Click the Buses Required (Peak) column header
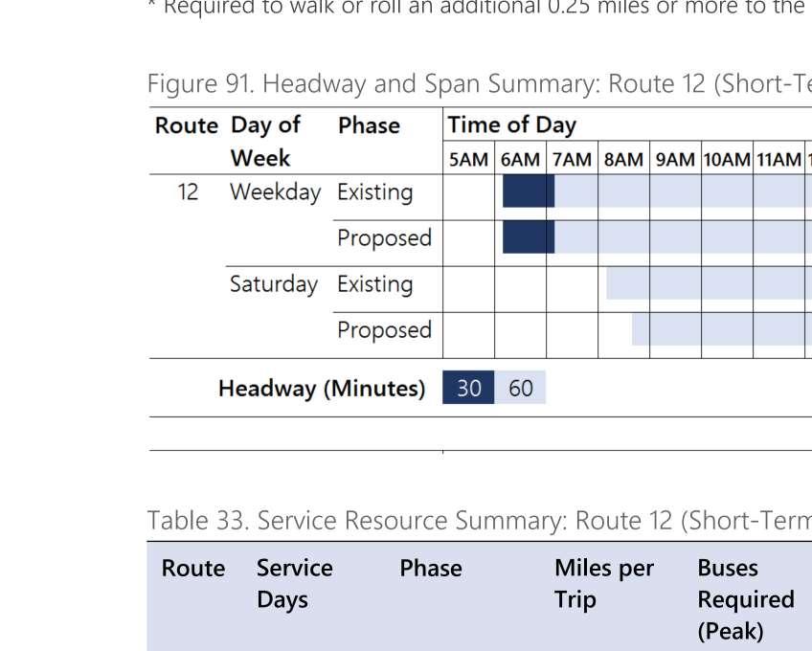 tap(746, 599)
